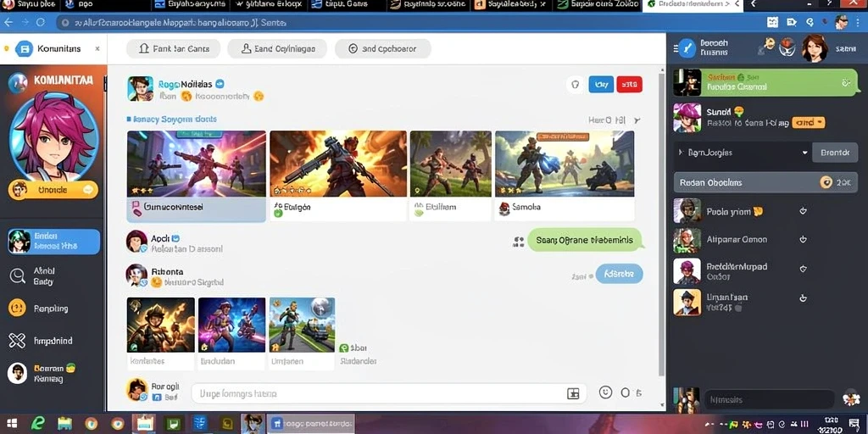868x434 pixels.
Task: Select the Eand Coyiniagas tab
Action: (277, 48)
